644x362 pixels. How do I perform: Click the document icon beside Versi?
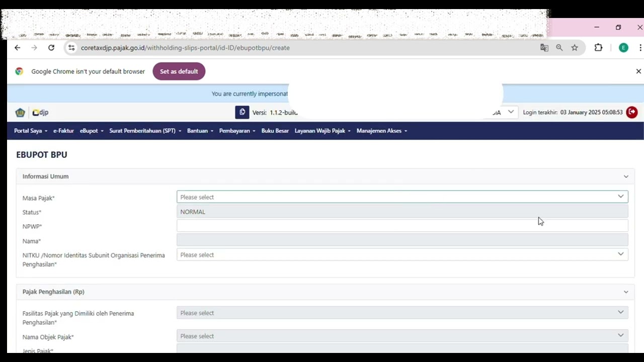pyautogui.click(x=242, y=112)
